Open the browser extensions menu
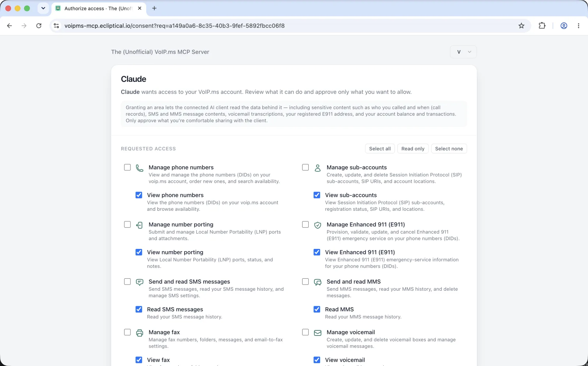This screenshot has width=588, height=366. (x=542, y=26)
